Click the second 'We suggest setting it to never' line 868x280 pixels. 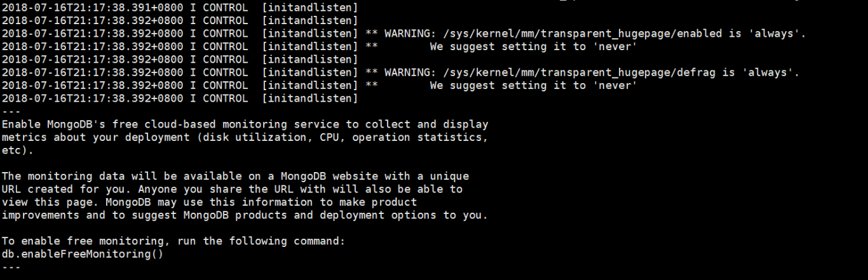click(x=319, y=85)
